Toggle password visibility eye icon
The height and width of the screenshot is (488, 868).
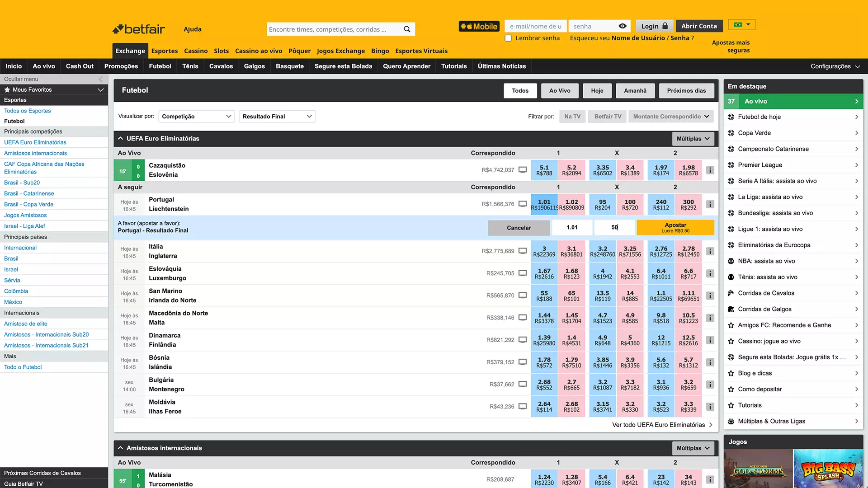point(623,26)
